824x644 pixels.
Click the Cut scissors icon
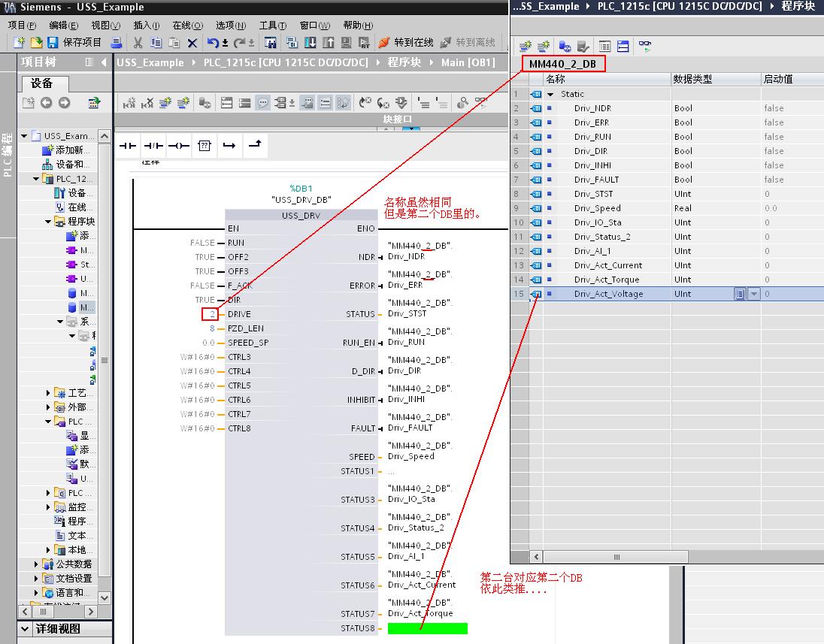[x=138, y=43]
